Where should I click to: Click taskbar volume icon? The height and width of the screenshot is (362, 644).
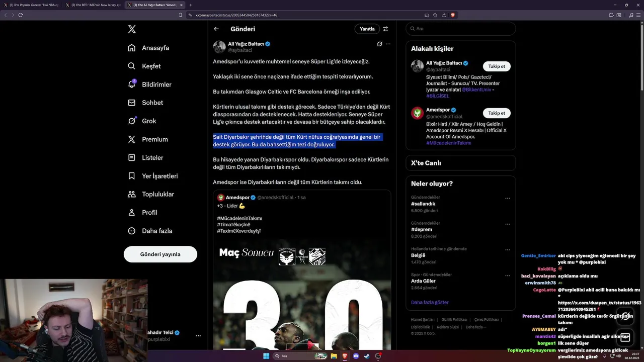click(x=619, y=356)
